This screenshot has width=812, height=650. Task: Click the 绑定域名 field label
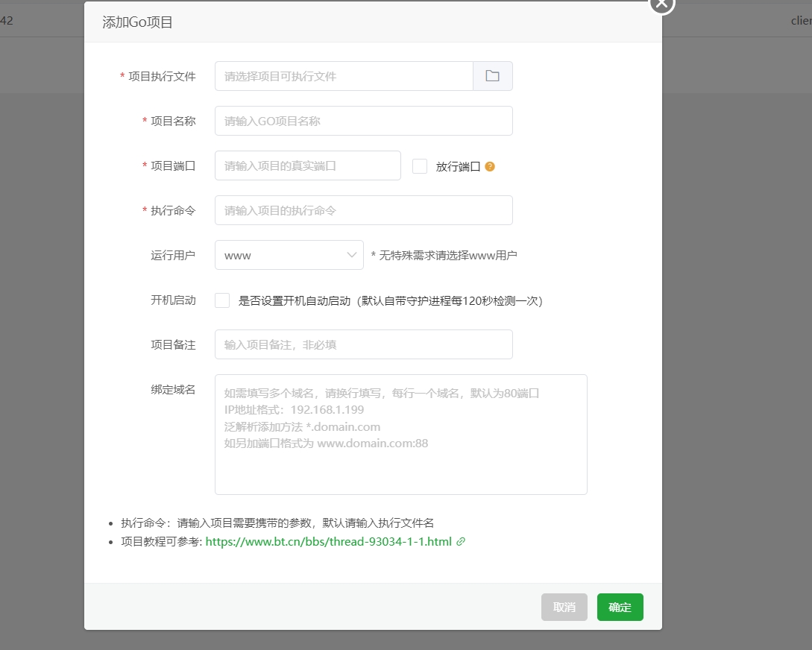[x=173, y=389]
